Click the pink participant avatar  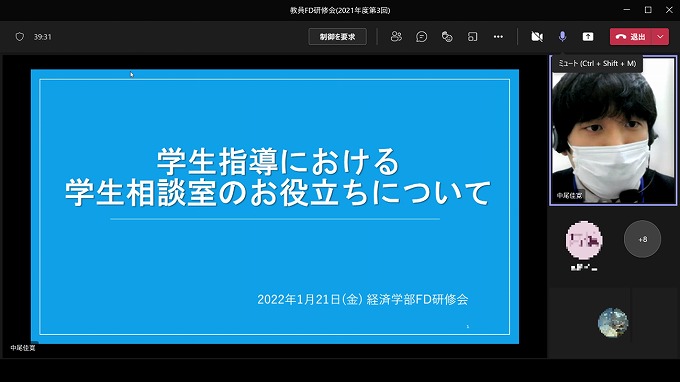pyautogui.click(x=584, y=240)
